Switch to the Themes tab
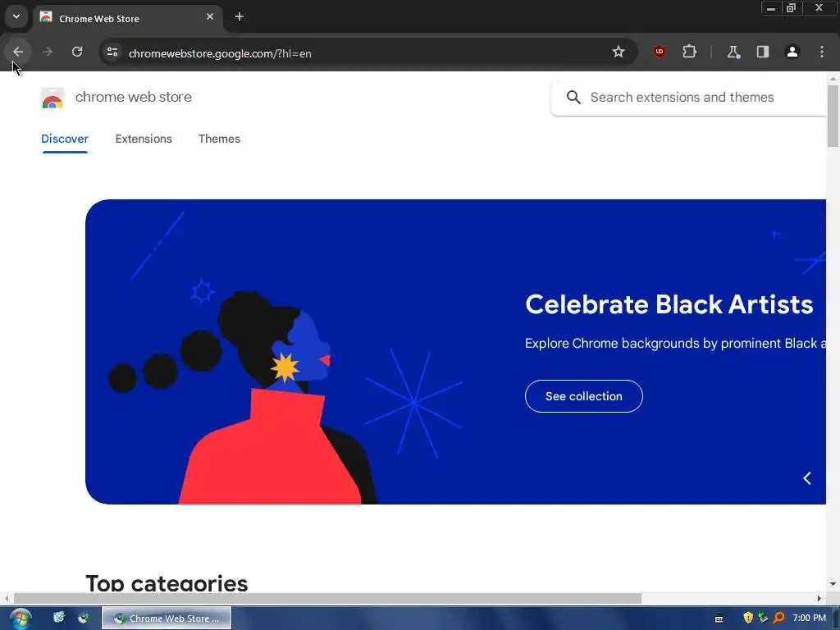 (219, 139)
